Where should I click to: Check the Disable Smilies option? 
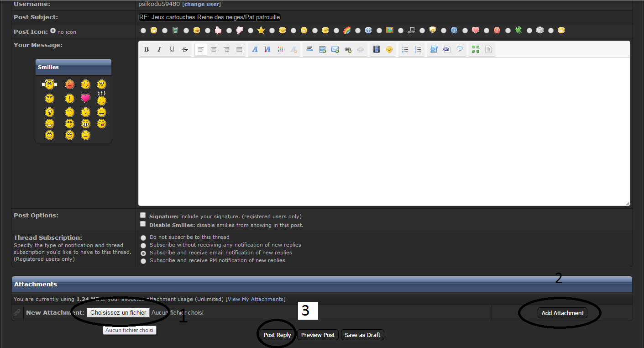[143, 224]
